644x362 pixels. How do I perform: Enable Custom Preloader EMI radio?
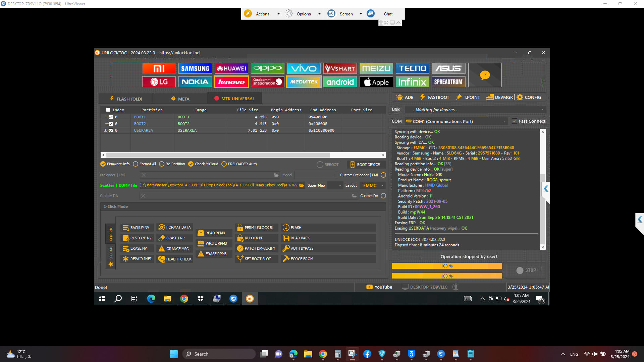pos(383,175)
